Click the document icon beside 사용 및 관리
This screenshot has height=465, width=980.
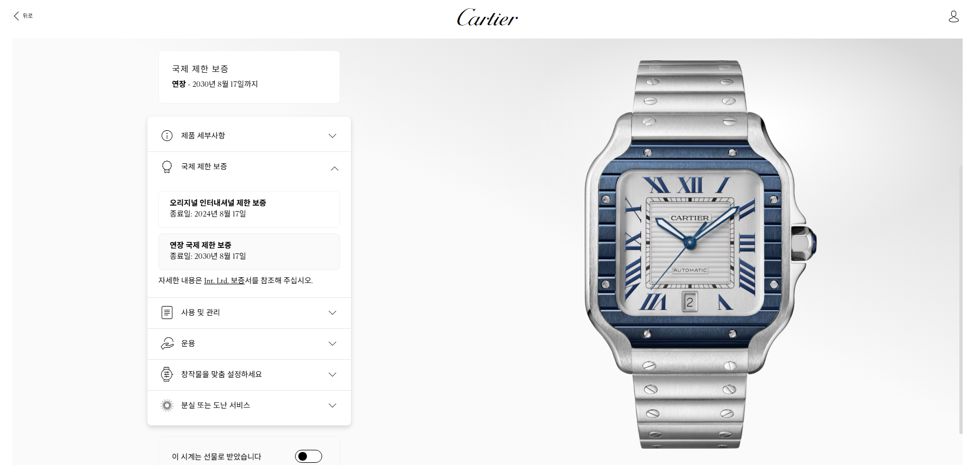[167, 313]
